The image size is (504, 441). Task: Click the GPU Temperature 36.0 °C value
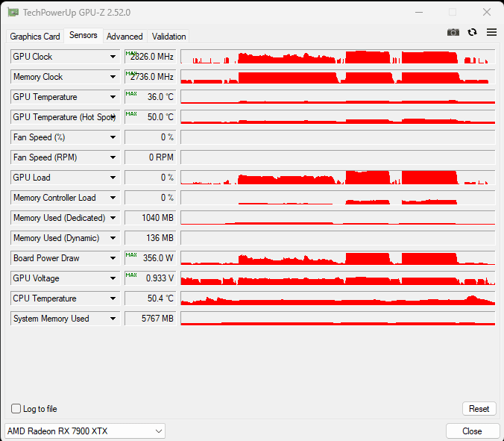tap(151, 97)
